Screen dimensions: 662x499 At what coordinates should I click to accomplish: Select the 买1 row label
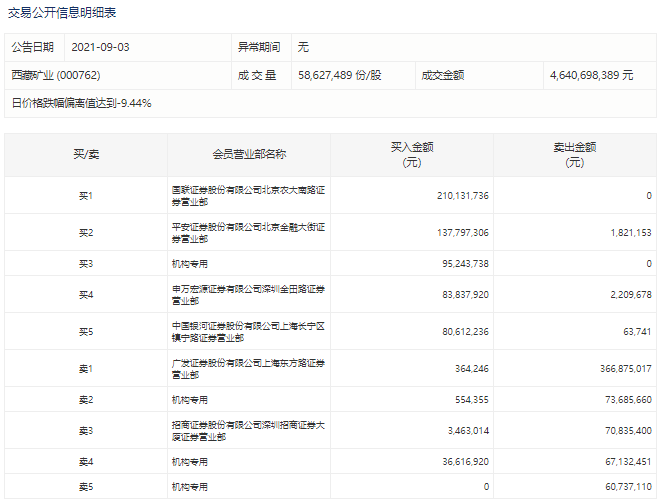[x=86, y=196]
